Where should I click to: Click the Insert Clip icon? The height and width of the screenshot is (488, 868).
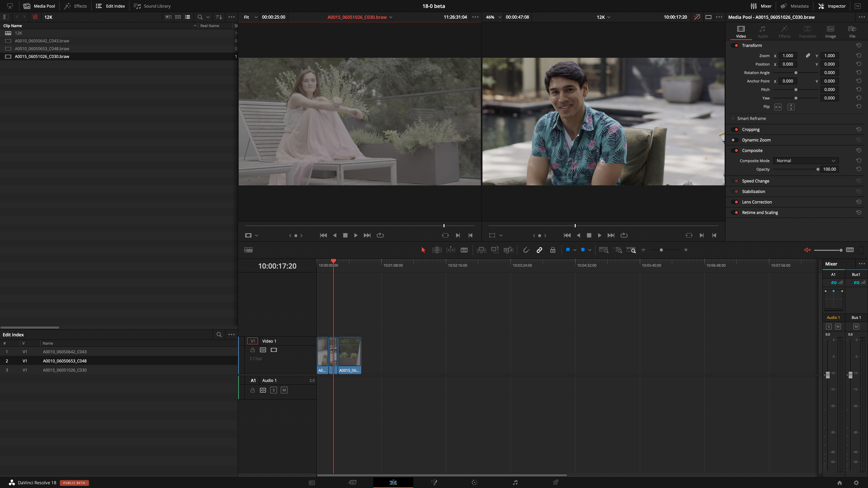point(481,250)
